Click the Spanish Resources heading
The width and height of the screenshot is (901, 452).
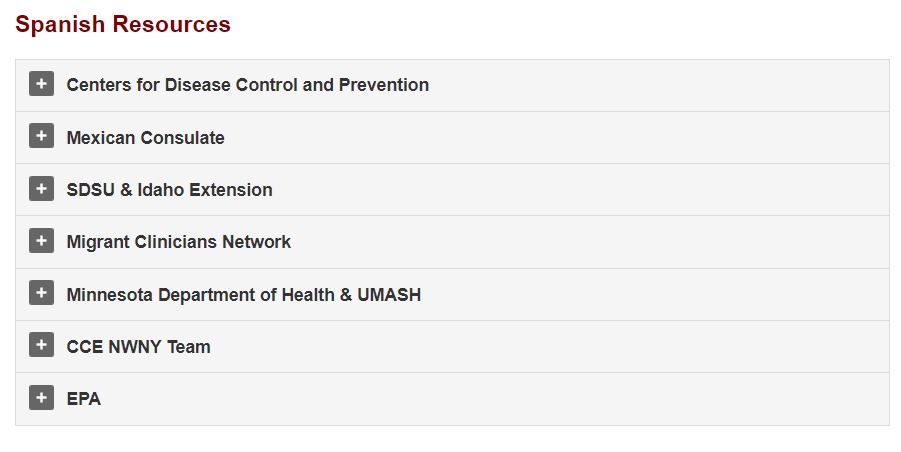point(123,24)
